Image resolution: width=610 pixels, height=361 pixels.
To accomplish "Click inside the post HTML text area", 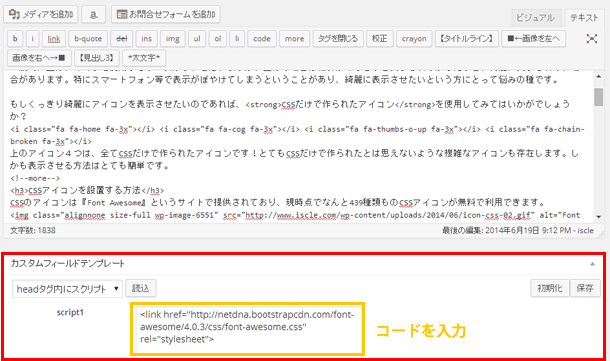I will [x=299, y=146].
